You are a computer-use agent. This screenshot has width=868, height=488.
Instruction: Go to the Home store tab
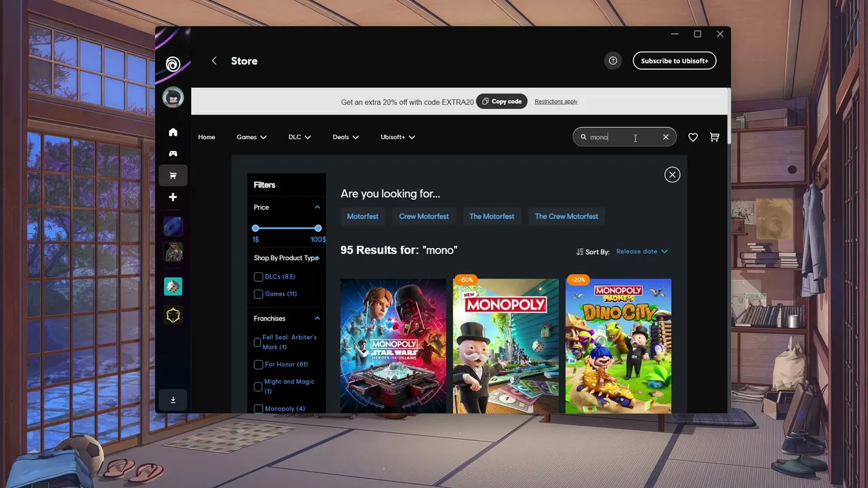[207, 137]
